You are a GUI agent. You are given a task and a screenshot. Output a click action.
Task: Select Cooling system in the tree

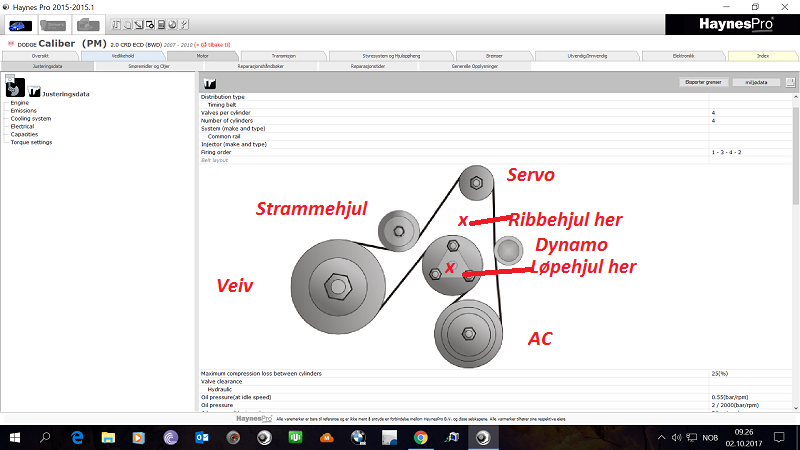[x=31, y=118]
